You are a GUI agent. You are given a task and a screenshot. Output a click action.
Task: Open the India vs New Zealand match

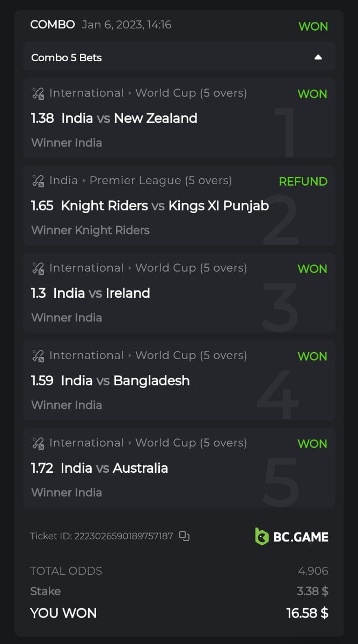[x=129, y=118]
